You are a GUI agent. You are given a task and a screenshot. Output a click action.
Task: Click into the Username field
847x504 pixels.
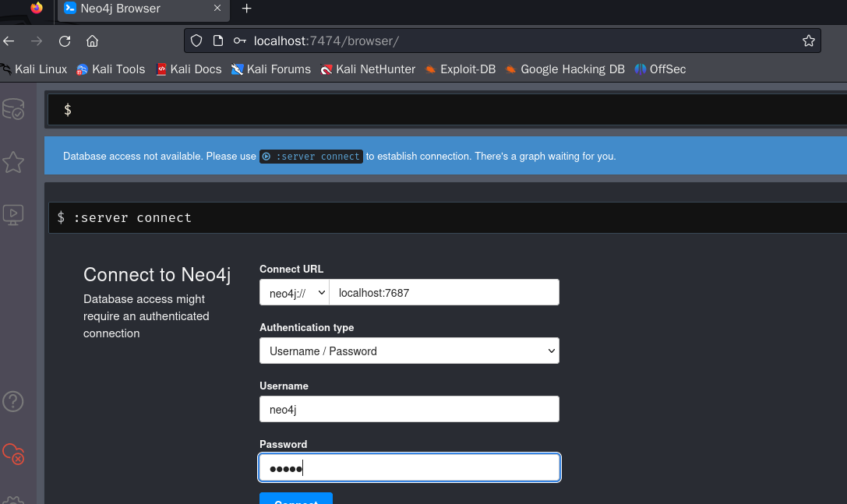pos(409,409)
